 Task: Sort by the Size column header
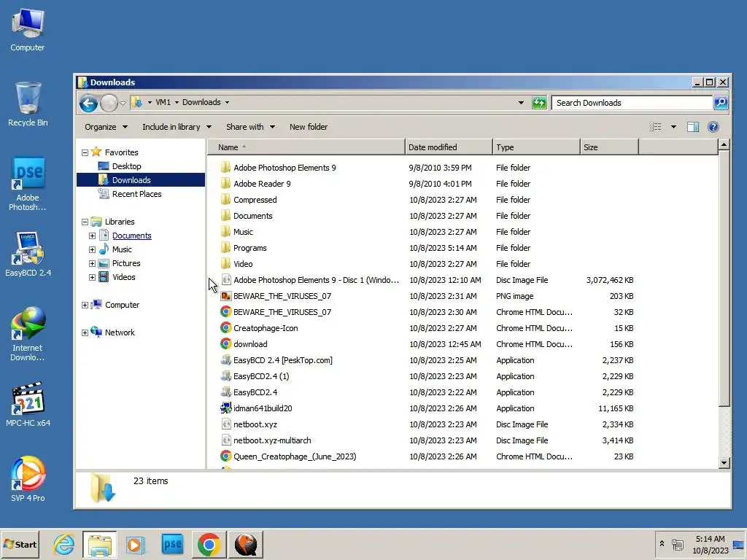point(609,147)
